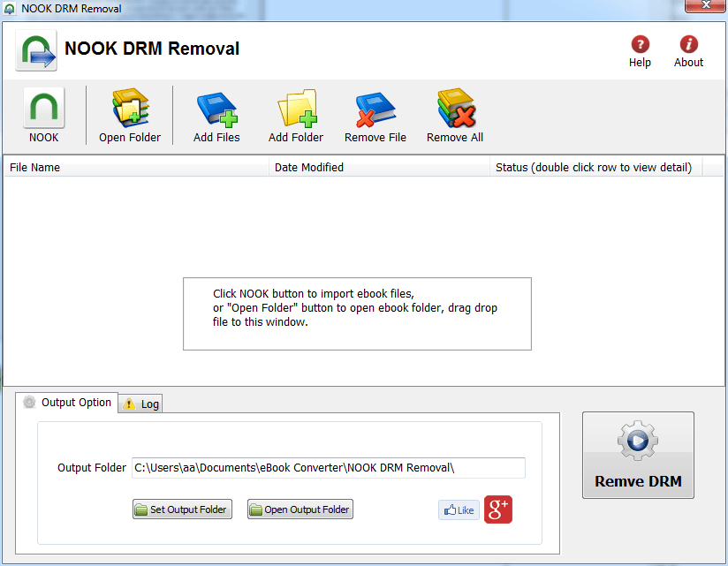Image resolution: width=728 pixels, height=566 pixels.
Task: Click the Output Folder path field
Action: click(328, 467)
